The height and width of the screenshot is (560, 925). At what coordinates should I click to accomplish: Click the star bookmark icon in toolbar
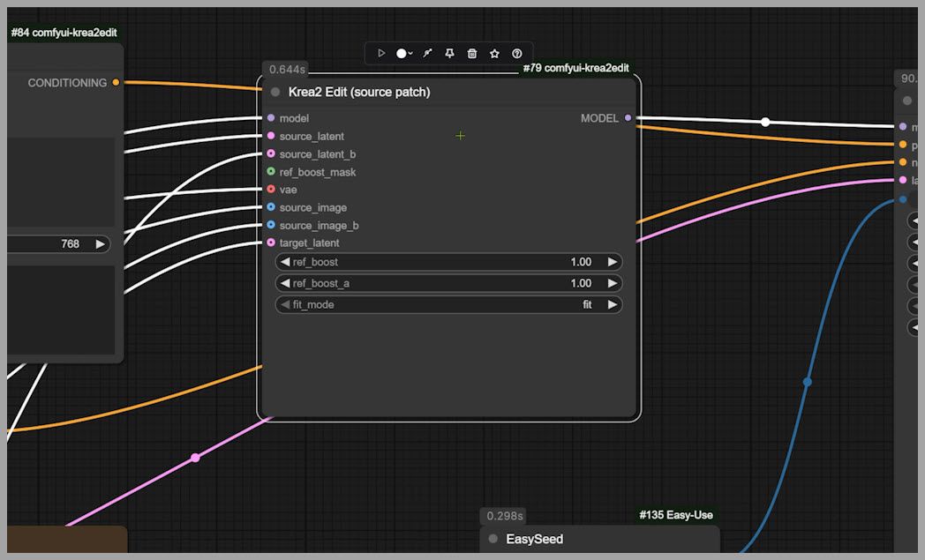[494, 53]
